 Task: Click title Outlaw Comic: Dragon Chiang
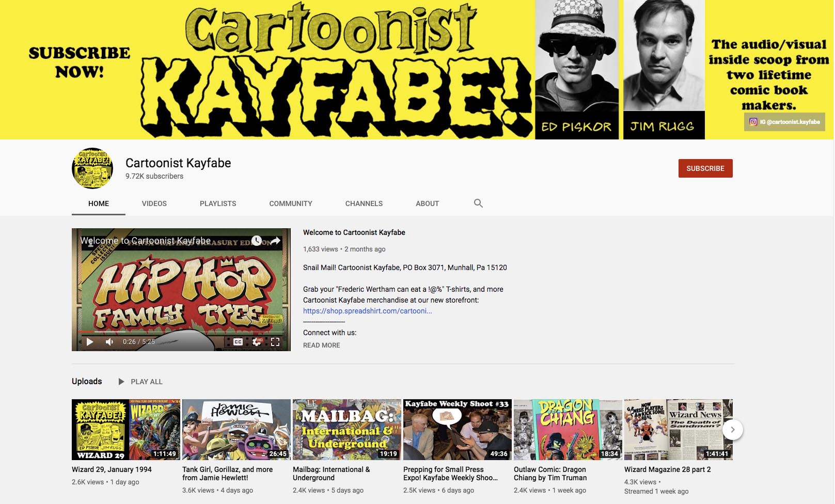click(550, 474)
